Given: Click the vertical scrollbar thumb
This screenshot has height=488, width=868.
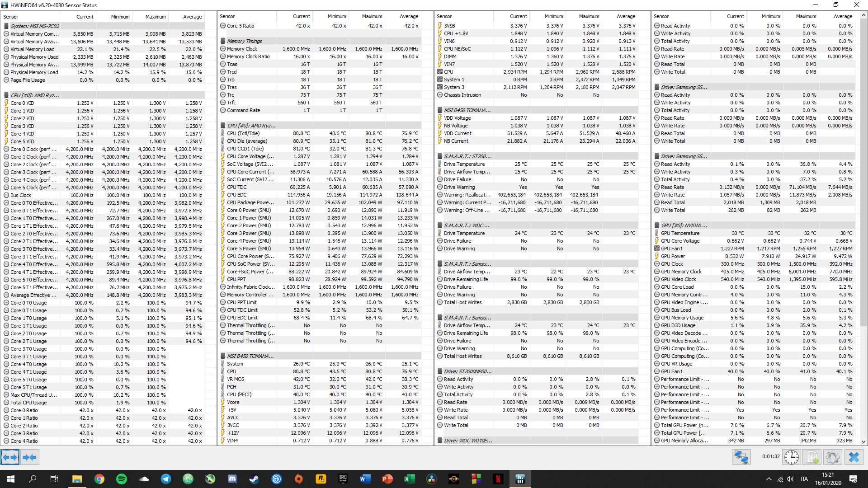Looking at the screenshot, I should (x=863, y=172).
